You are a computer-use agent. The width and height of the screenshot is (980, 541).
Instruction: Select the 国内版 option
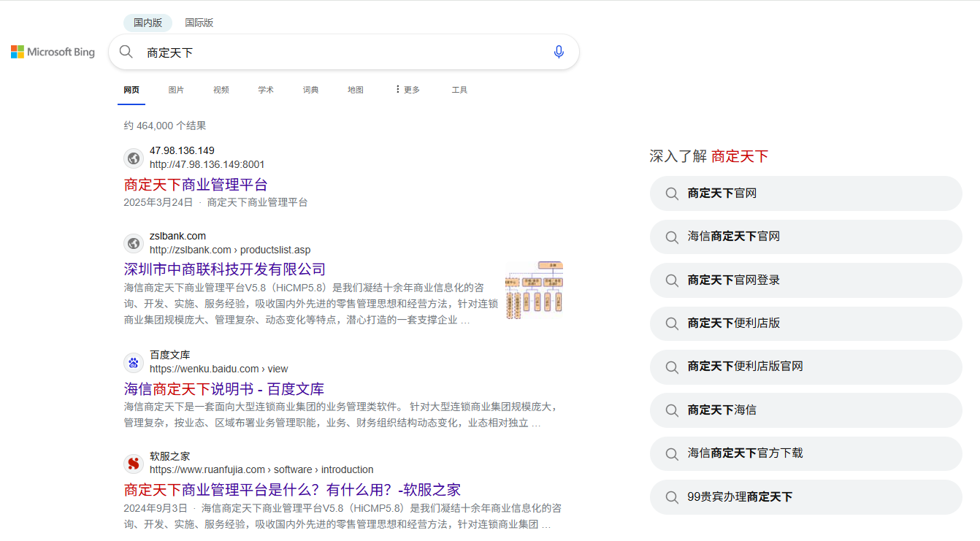point(148,23)
